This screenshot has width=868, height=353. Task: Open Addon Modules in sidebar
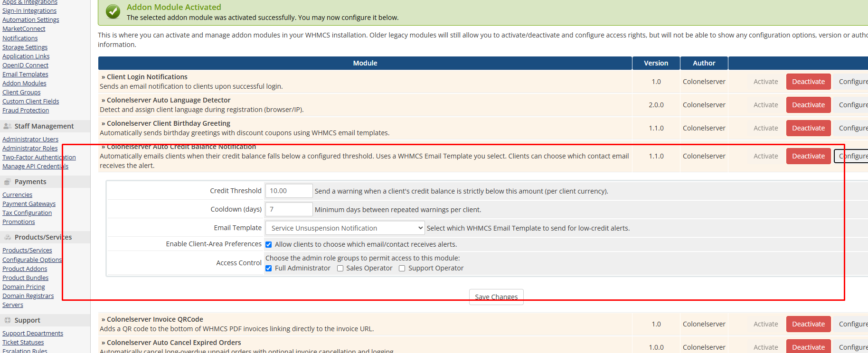[24, 84]
